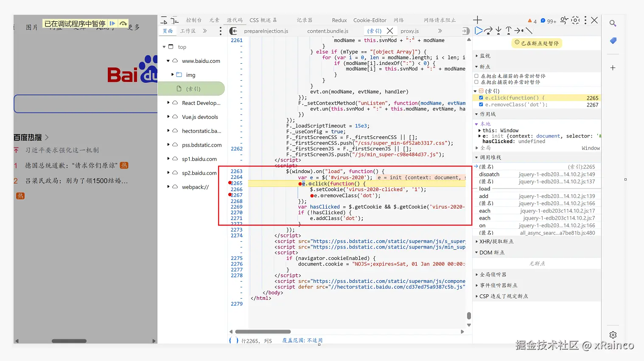Click the step over next function icon

point(488,31)
